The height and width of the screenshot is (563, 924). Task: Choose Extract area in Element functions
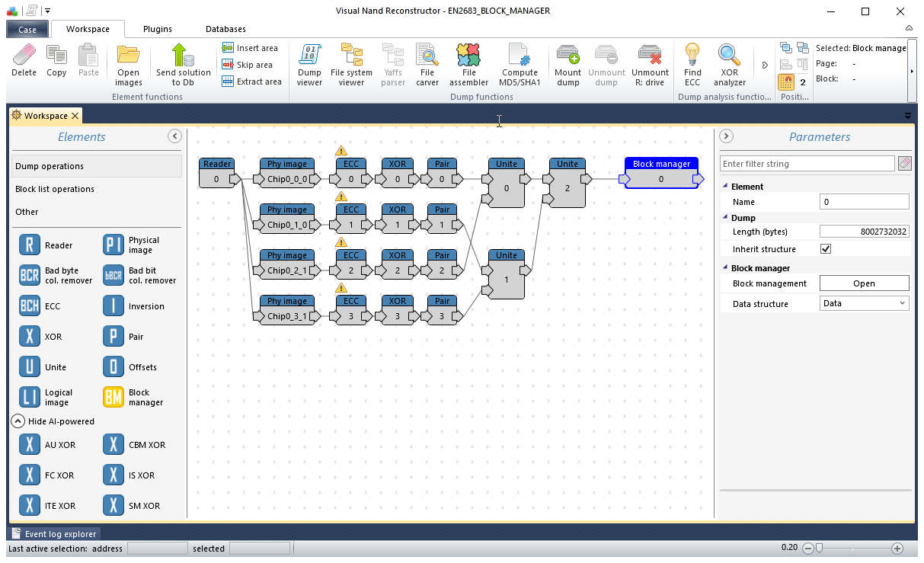(x=251, y=82)
